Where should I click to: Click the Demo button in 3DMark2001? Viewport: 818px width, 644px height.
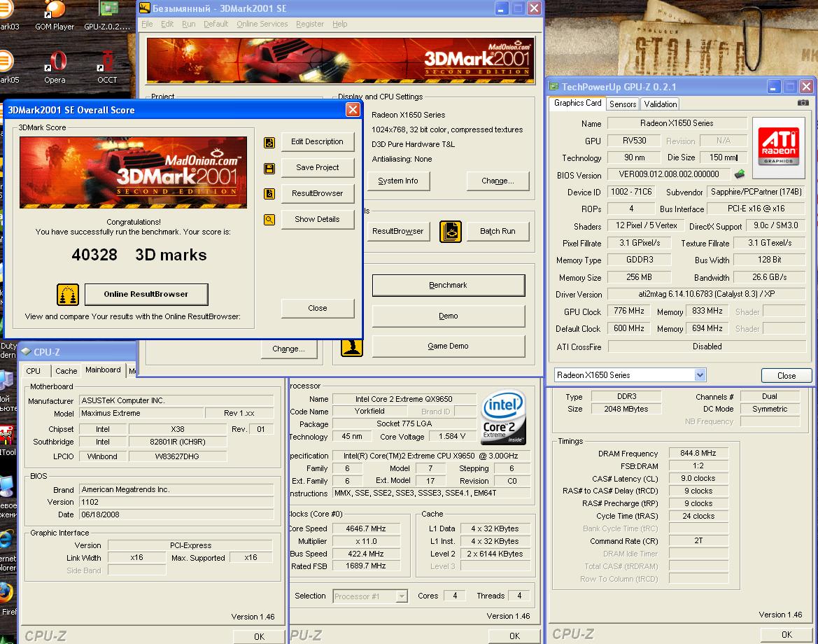(x=448, y=316)
